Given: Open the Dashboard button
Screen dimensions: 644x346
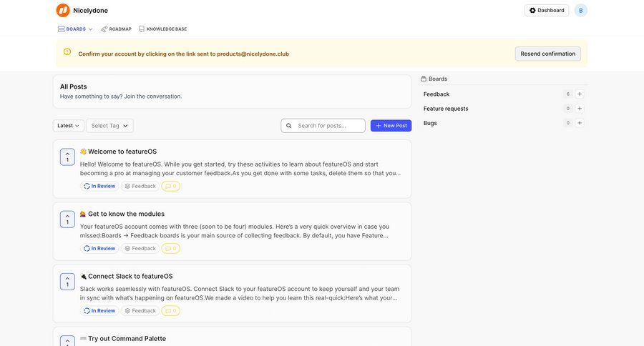Looking at the screenshot, I should (547, 10).
